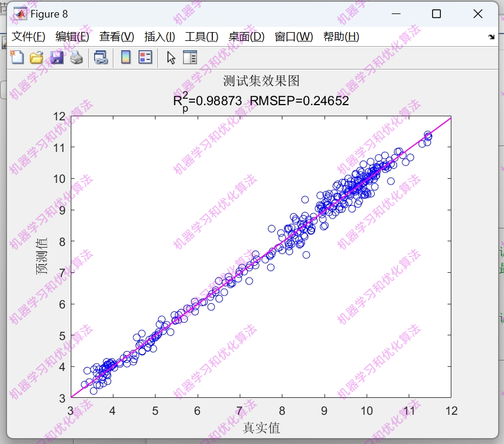Select the Edit Plot arrow tool
The image size is (504, 444).
pos(171,58)
